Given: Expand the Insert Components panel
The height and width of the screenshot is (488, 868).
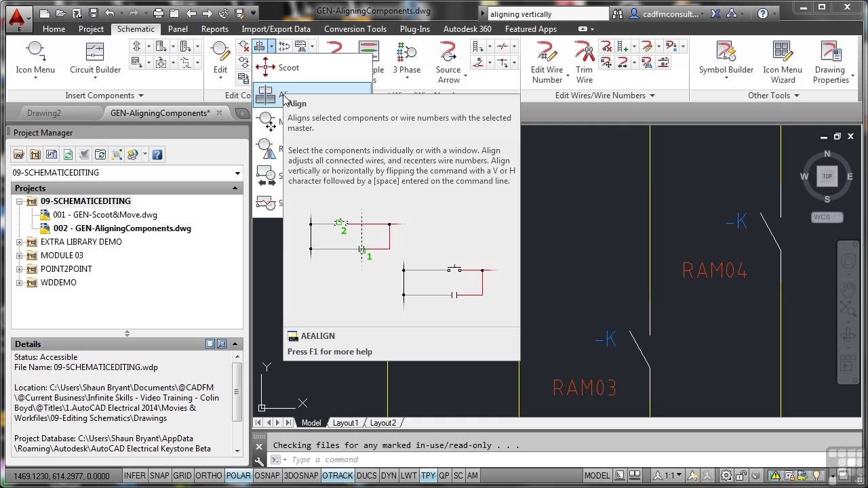Looking at the screenshot, I should 141,96.
